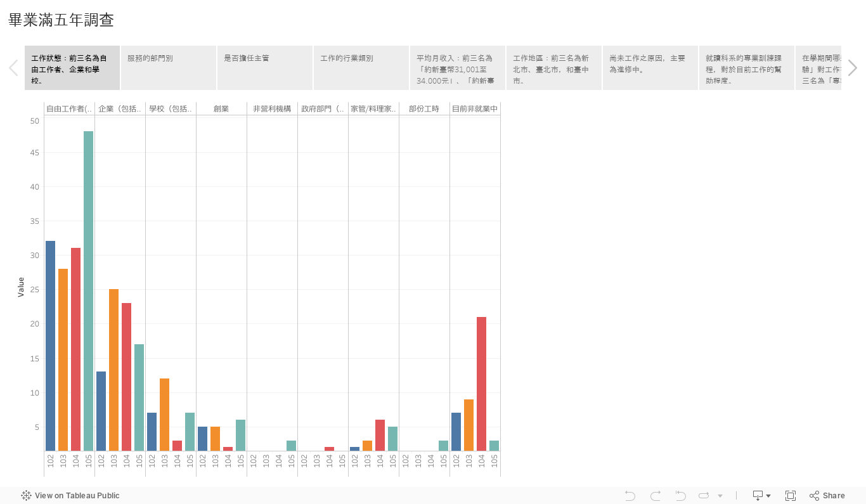This screenshot has width=866, height=504.
Task: Enter full screen with the Full Screen icon
Action: (x=791, y=496)
